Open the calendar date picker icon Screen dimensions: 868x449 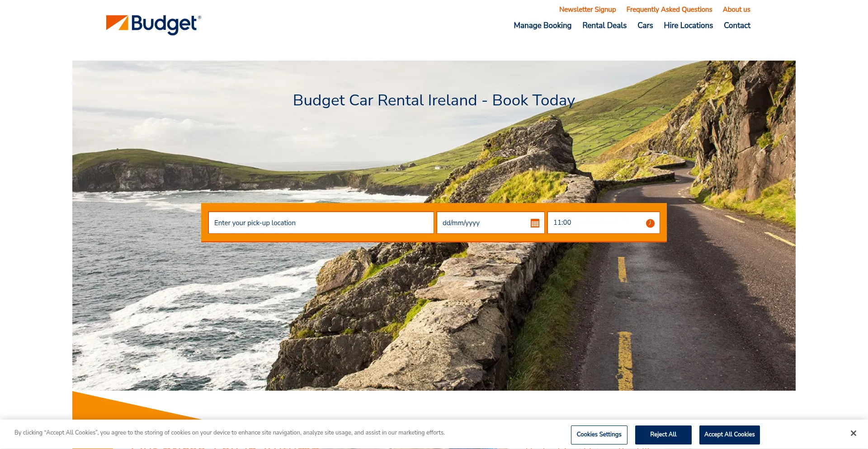(x=535, y=223)
